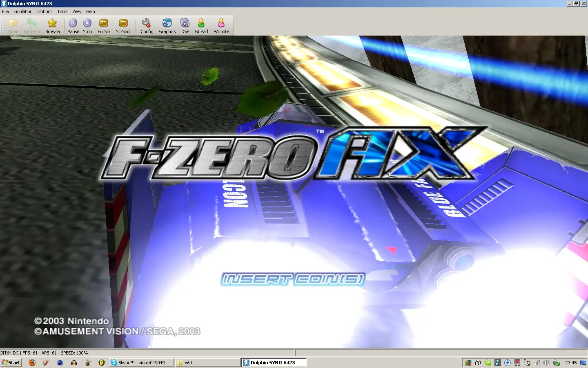
Task: Click the ©AMUSEMENT VISION / SEGA, 2003 text
Action: click(117, 331)
